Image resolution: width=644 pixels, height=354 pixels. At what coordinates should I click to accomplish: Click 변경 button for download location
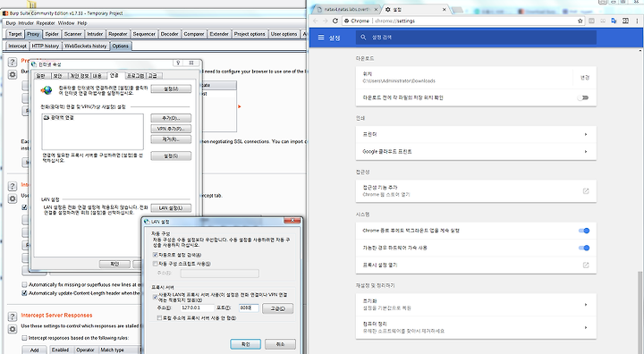[x=585, y=78]
